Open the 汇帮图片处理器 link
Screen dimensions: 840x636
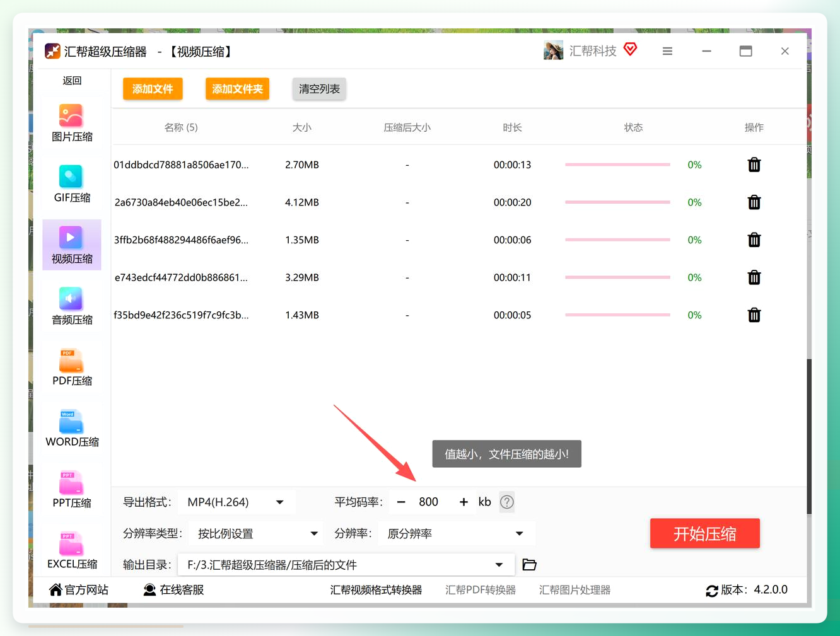[575, 590]
